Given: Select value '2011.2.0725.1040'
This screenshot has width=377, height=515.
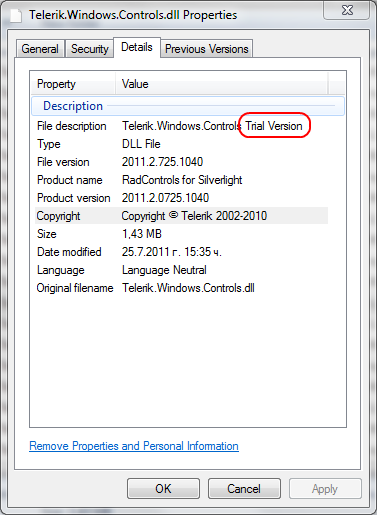Looking at the screenshot, I should pyautogui.click(x=165, y=198).
